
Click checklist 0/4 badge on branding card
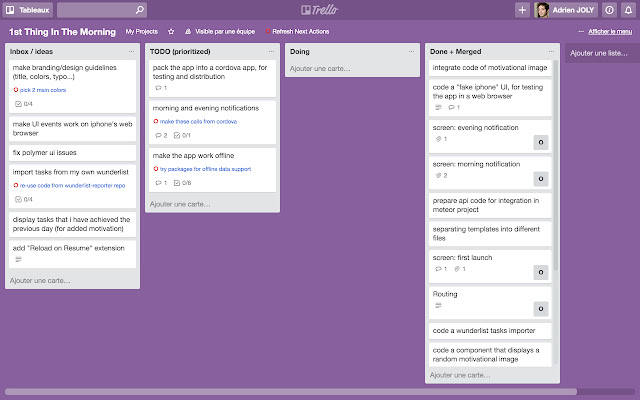(24, 104)
